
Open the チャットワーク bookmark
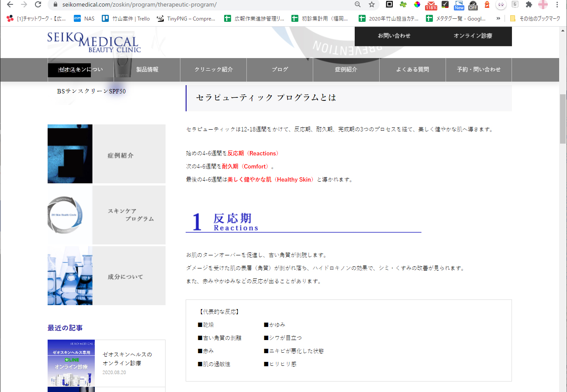[36, 18]
